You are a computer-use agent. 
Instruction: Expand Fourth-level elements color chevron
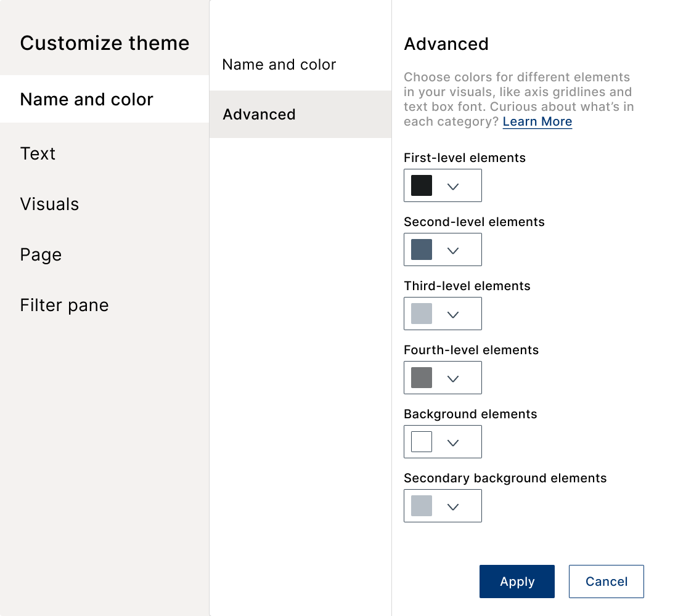453,378
